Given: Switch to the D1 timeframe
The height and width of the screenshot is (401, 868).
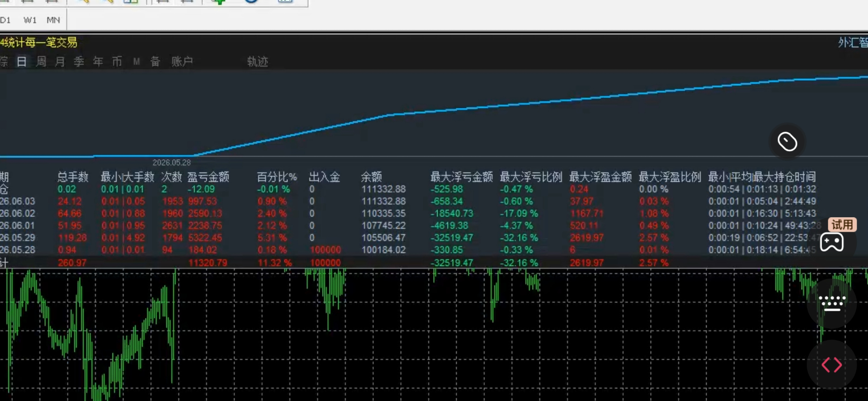Looking at the screenshot, I should coord(5,20).
